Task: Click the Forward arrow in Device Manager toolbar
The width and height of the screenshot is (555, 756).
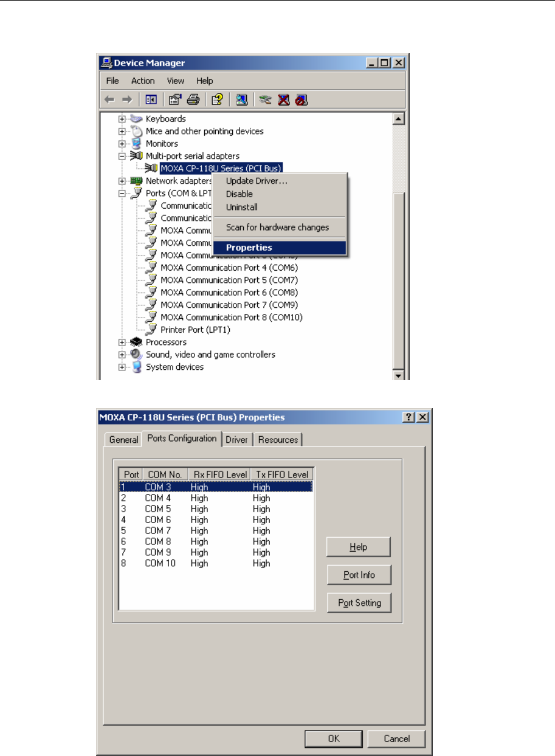Action: click(x=126, y=100)
